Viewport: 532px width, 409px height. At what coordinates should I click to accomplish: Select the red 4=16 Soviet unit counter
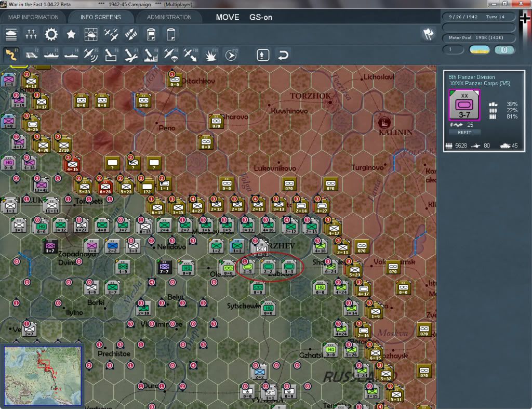72,164
